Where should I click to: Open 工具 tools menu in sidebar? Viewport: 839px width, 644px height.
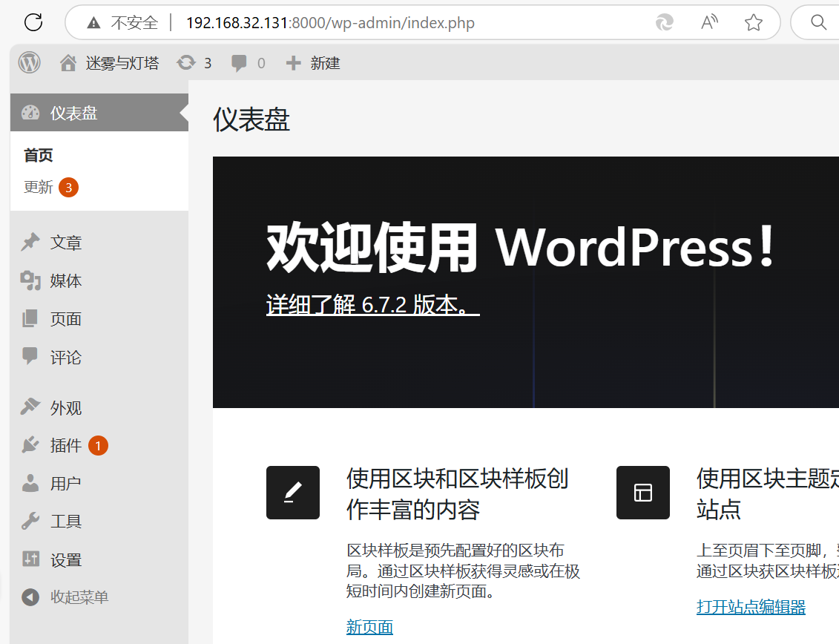pyautogui.click(x=66, y=522)
